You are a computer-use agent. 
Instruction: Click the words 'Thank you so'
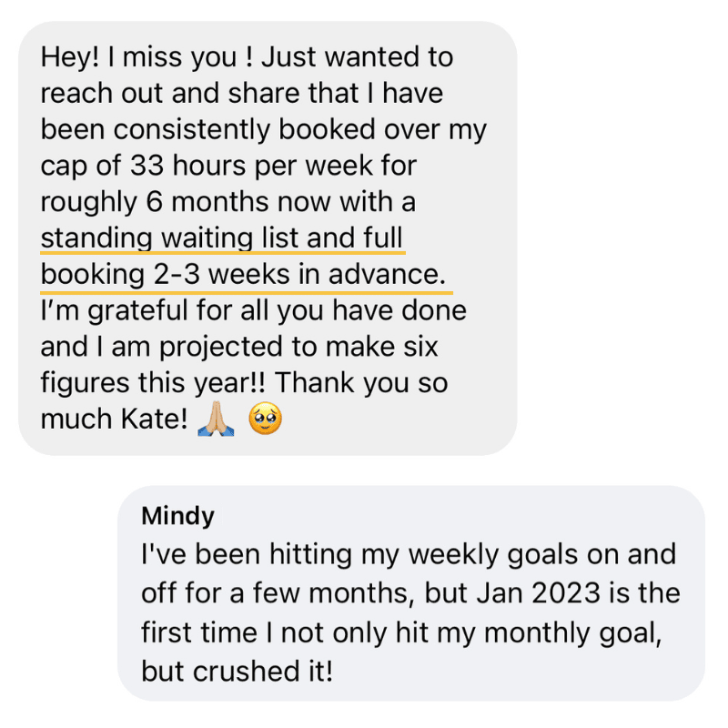(x=361, y=383)
